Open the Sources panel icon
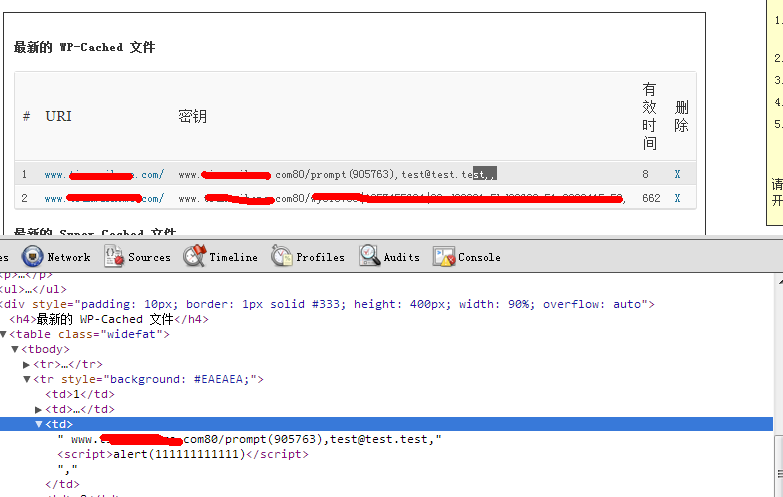783x497 pixels. 114,256
